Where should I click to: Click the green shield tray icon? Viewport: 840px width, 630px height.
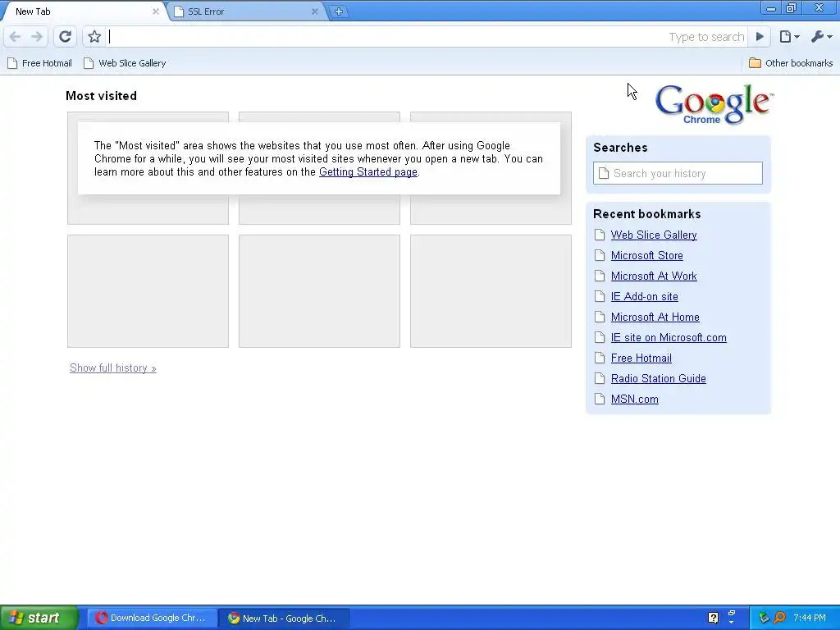[764, 618]
